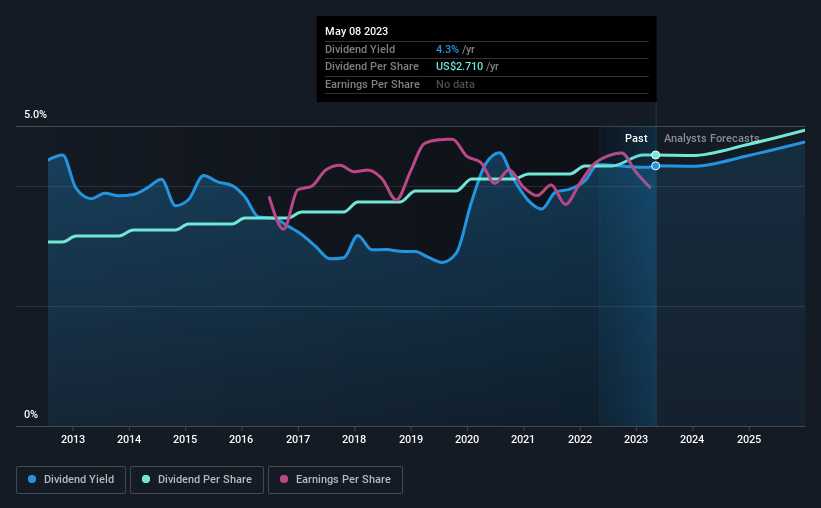Click the 0% y-axis label
821x508 pixels.
[31, 414]
